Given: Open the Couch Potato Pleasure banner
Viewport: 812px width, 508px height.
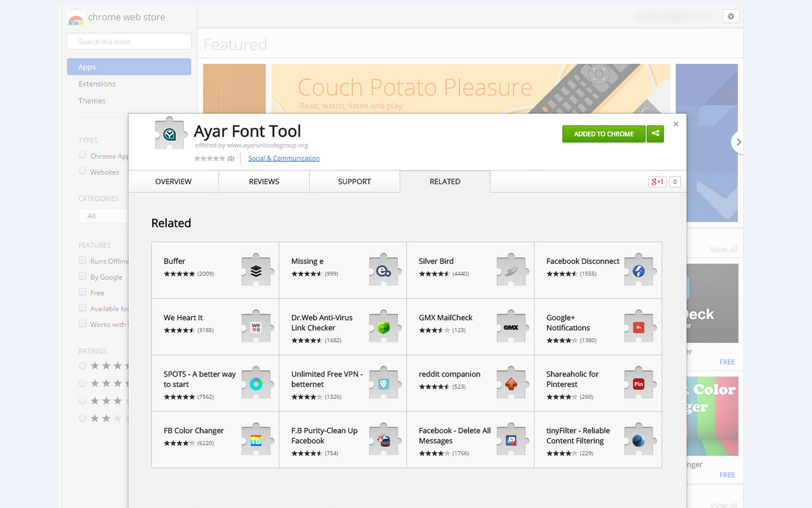Looking at the screenshot, I should point(471,88).
